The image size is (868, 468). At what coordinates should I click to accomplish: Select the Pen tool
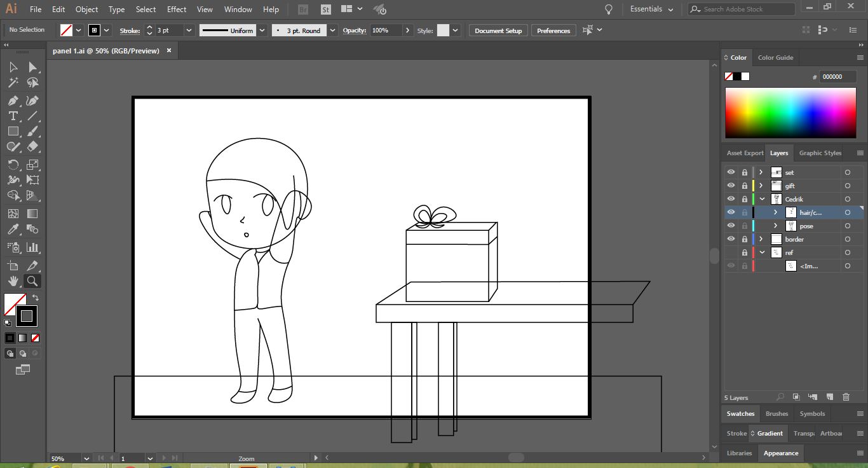(13, 100)
